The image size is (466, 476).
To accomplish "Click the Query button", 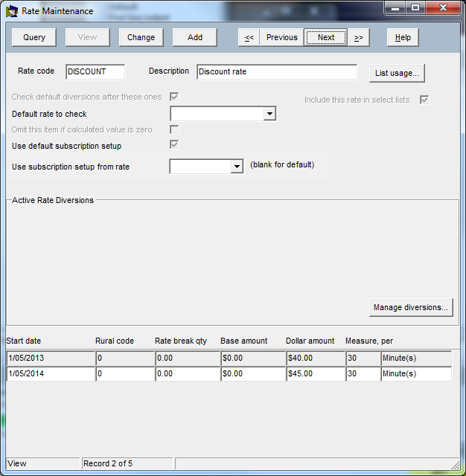I will pyautogui.click(x=34, y=37).
